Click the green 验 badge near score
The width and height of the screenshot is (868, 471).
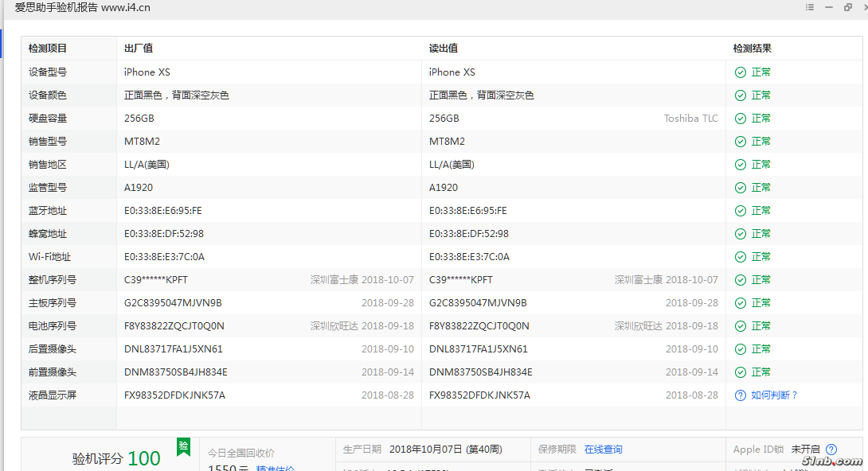click(x=183, y=446)
